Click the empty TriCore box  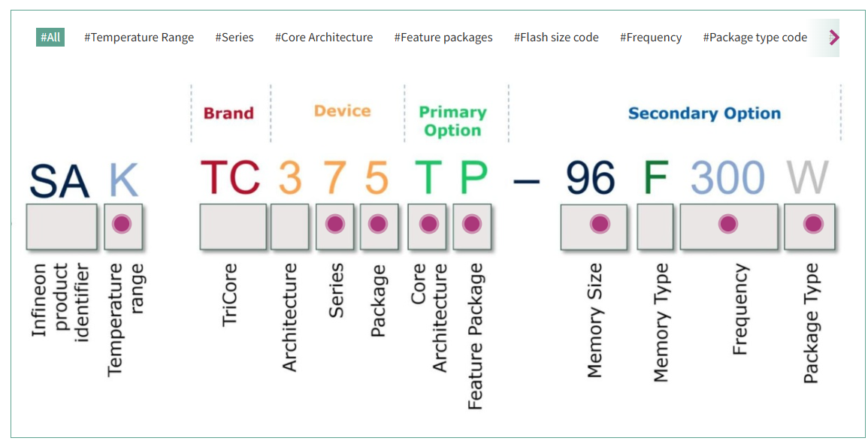coord(233,226)
